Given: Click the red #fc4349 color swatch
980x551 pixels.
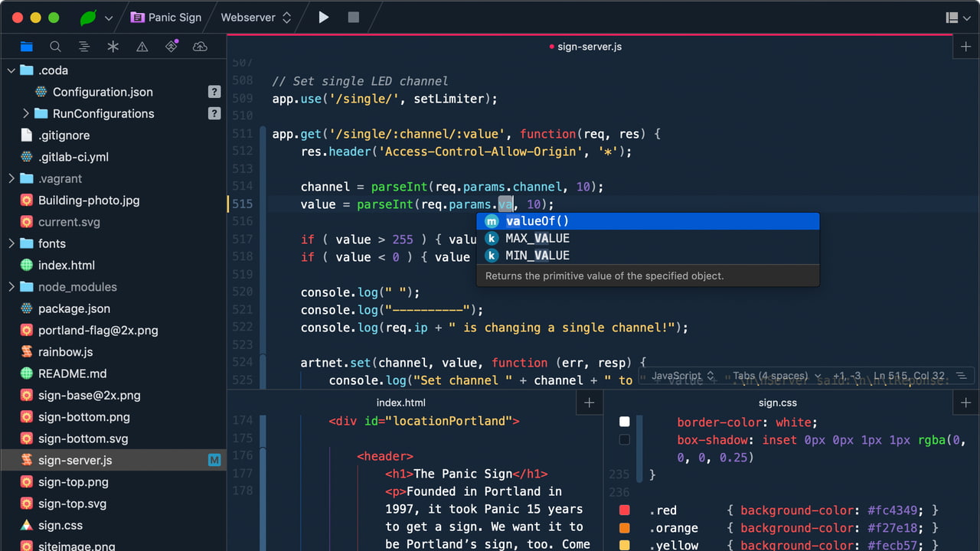Looking at the screenshot, I should pos(624,510).
